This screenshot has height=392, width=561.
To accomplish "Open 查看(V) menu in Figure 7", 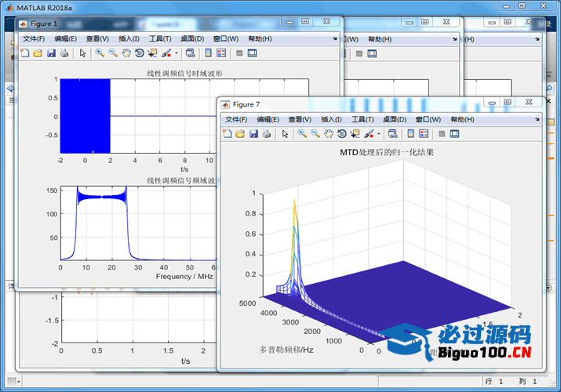I will coord(300,119).
